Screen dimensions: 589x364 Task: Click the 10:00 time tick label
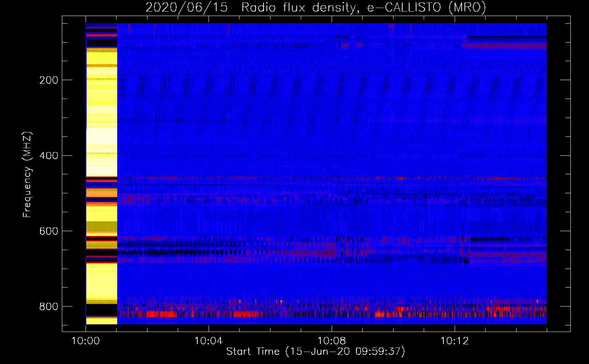[86, 341]
